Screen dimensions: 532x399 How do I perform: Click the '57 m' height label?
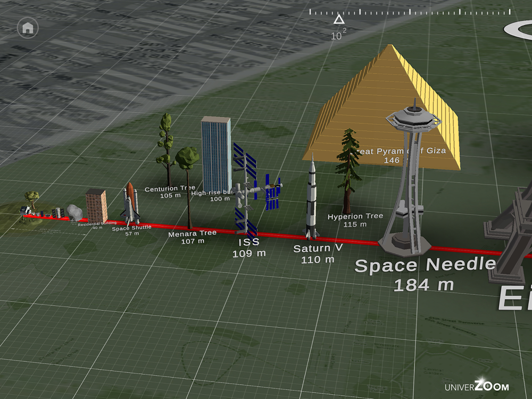pos(132,234)
